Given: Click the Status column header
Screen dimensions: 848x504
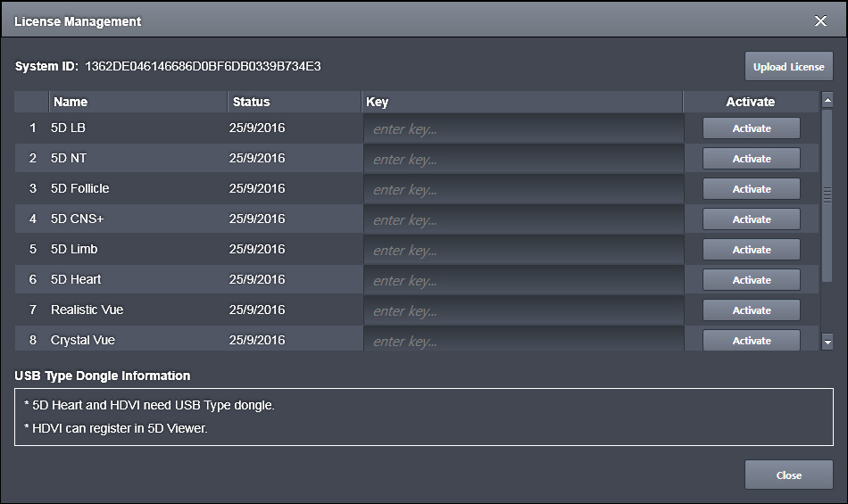Looking at the screenshot, I should 294,102.
